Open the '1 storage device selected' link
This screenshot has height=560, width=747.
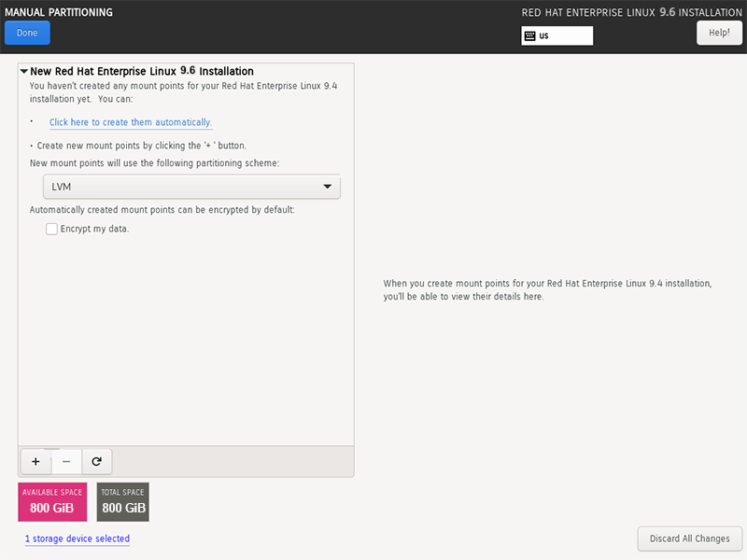(78, 539)
